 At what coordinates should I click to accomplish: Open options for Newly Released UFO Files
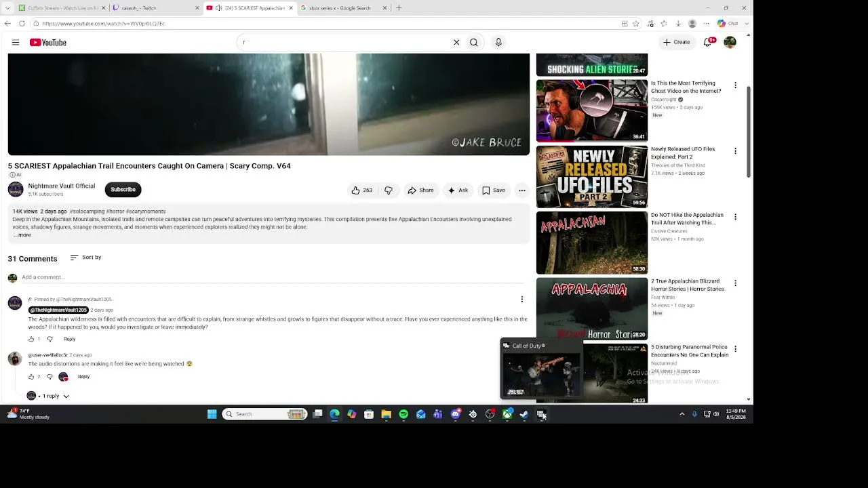735,151
